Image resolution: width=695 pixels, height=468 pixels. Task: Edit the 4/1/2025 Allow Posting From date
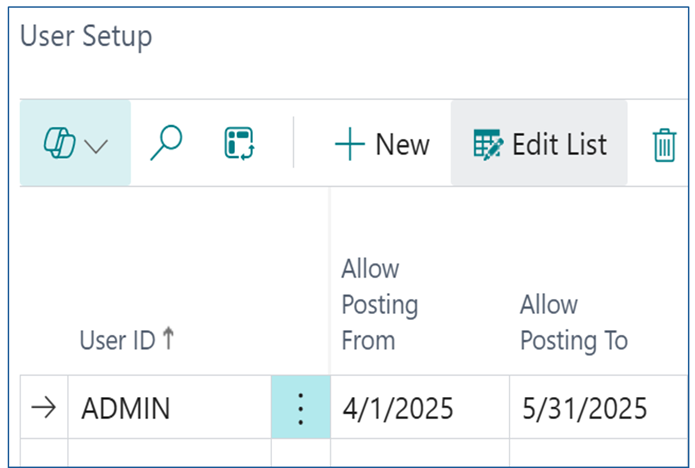point(420,407)
